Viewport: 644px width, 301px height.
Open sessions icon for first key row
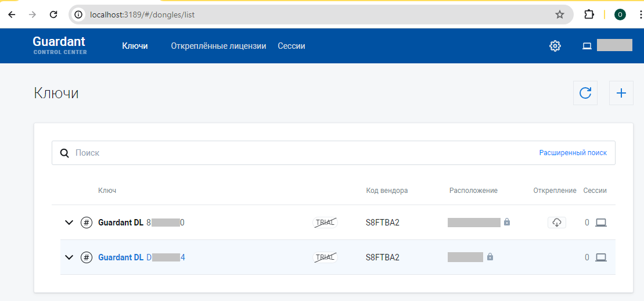(x=601, y=223)
